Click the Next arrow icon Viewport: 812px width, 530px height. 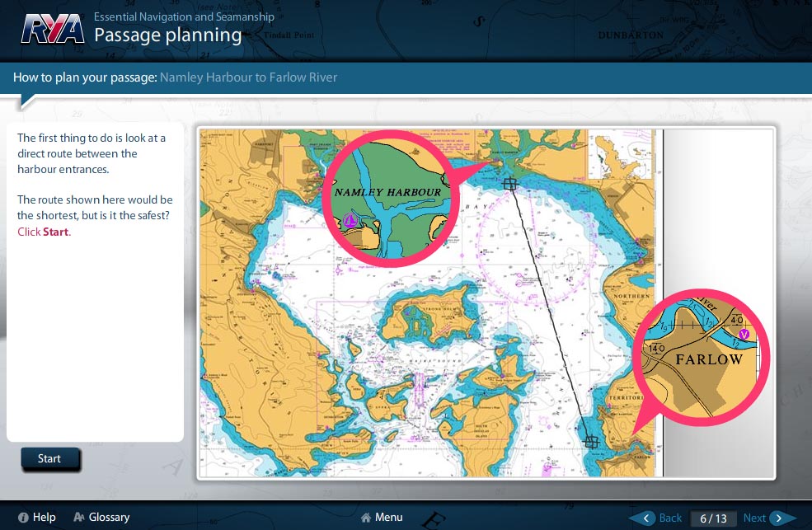pos(778,518)
